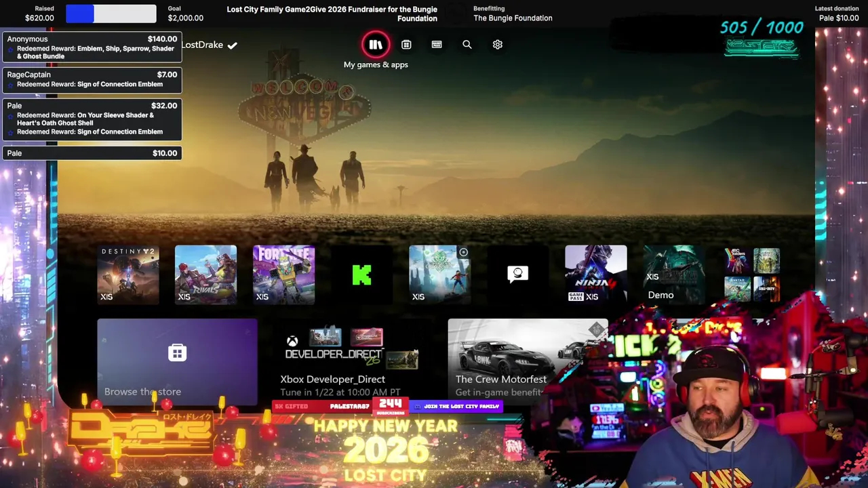This screenshot has width=868, height=488.
Task: Click 'The Bungie Foundation' beneficiary text
Action: click(x=513, y=18)
